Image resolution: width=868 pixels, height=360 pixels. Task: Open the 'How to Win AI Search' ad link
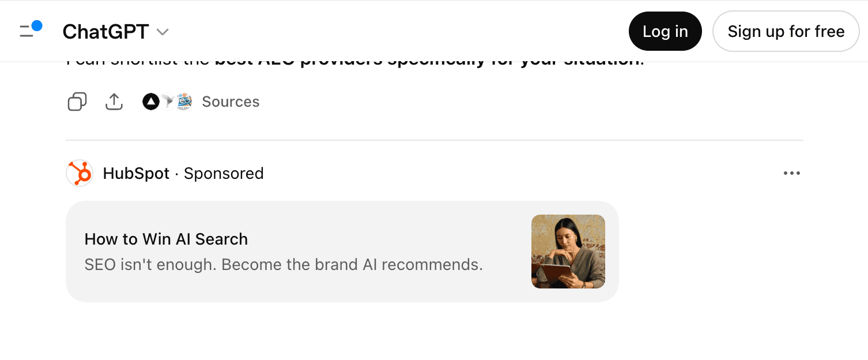tap(166, 238)
